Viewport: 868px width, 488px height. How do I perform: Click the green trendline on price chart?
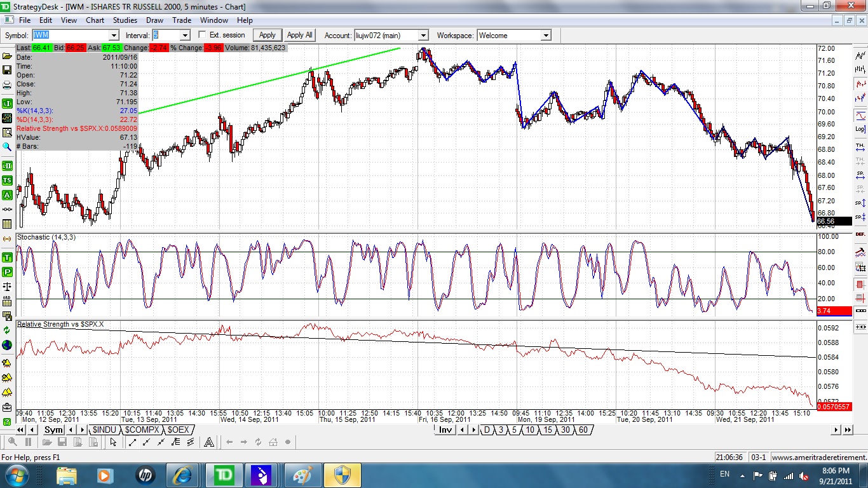pyautogui.click(x=269, y=81)
